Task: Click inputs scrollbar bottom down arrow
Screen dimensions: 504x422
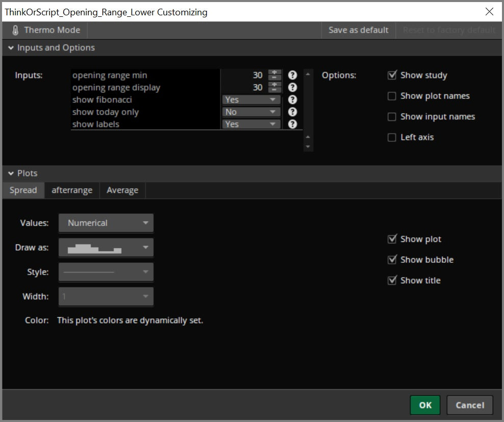Action: point(308,146)
